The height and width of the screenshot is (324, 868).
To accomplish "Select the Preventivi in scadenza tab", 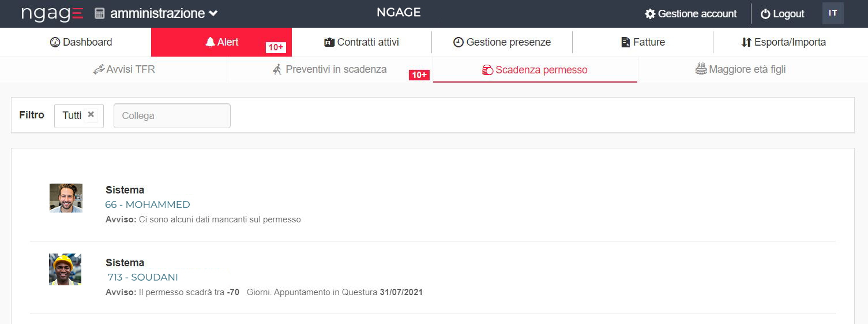I will coord(329,69).
